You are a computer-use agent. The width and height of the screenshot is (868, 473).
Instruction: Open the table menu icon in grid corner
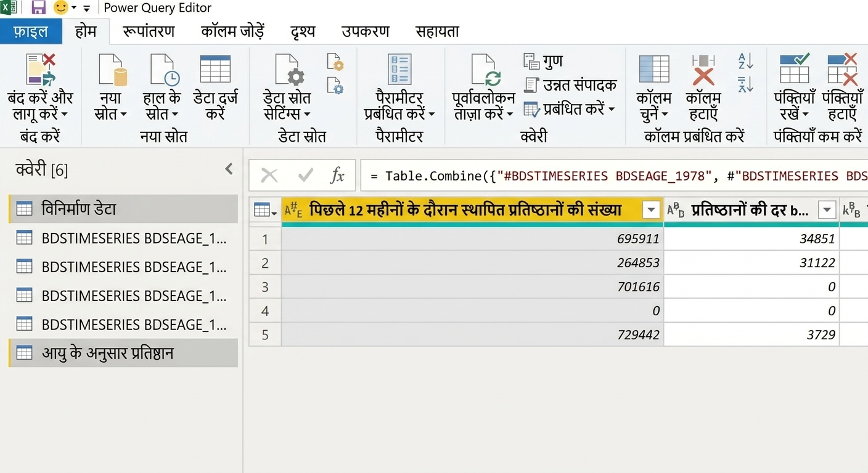(265, 211)
